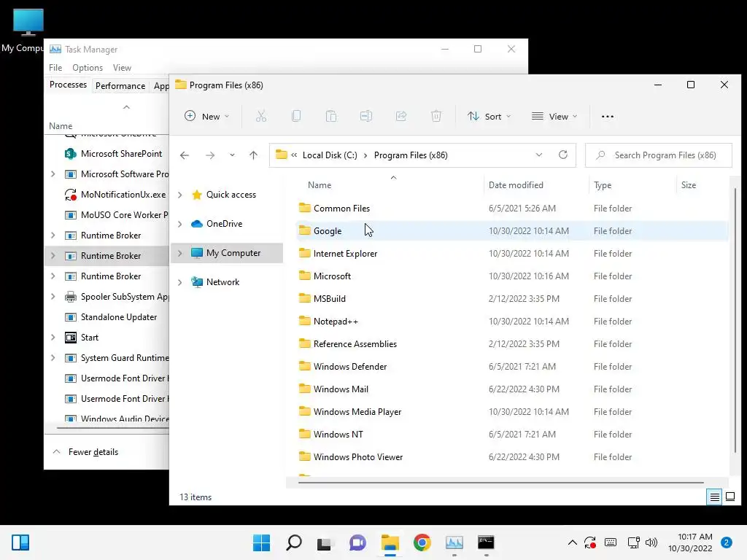Open Command Prompt taskbar icon
The width and height of the screenshot is (747, 560).
[x=486, y=542]
